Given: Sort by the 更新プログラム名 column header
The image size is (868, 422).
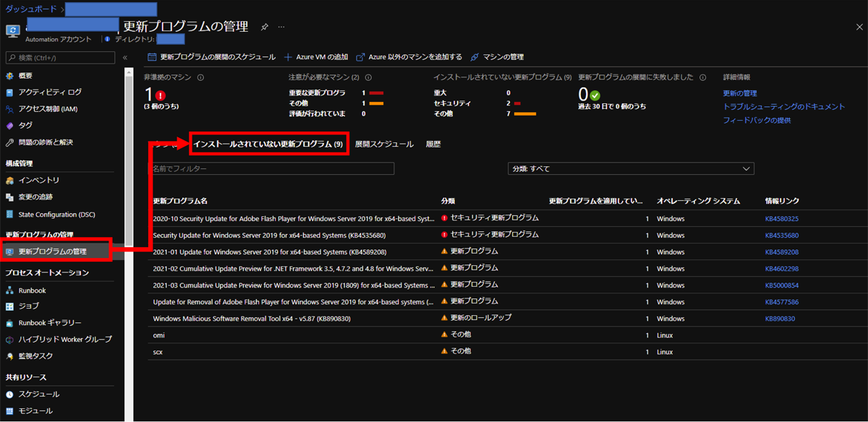Looking at the screenshot, I should click(x=181, y=201).
